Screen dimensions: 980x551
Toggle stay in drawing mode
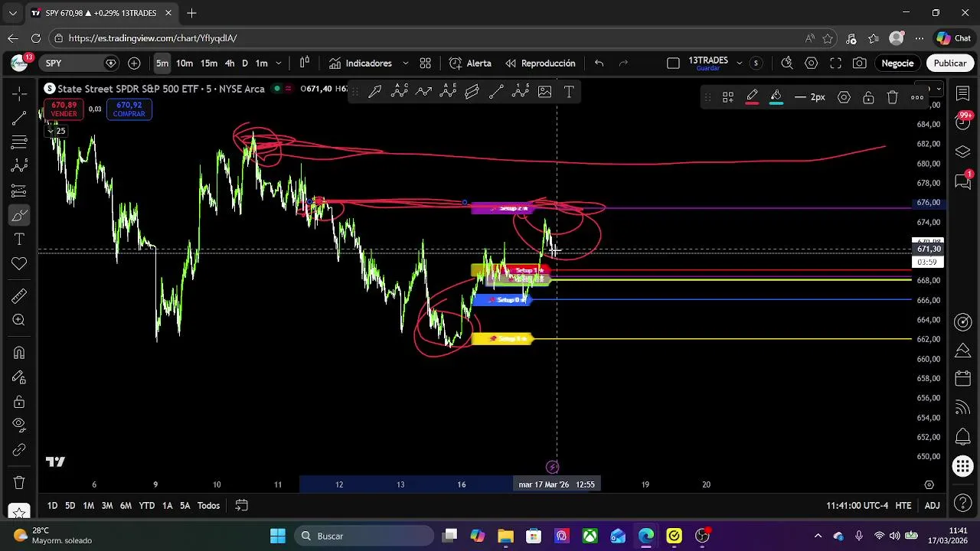[19, 377]
